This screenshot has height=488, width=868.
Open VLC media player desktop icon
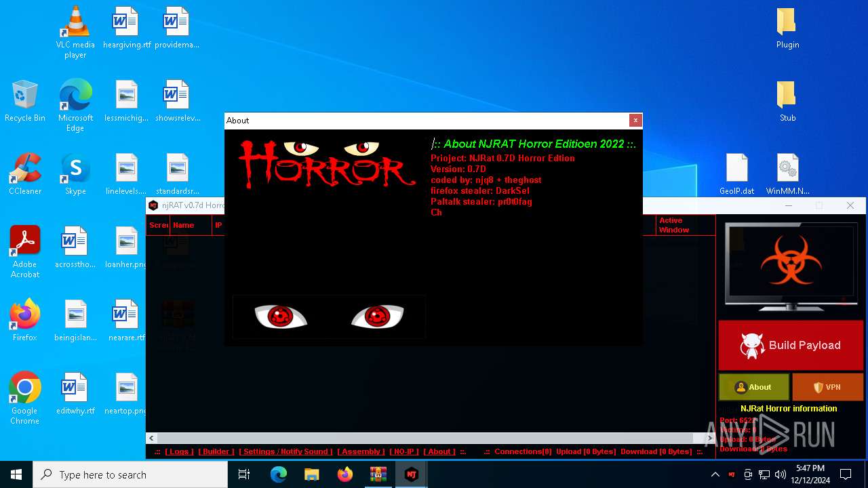[x=75, y=33]
